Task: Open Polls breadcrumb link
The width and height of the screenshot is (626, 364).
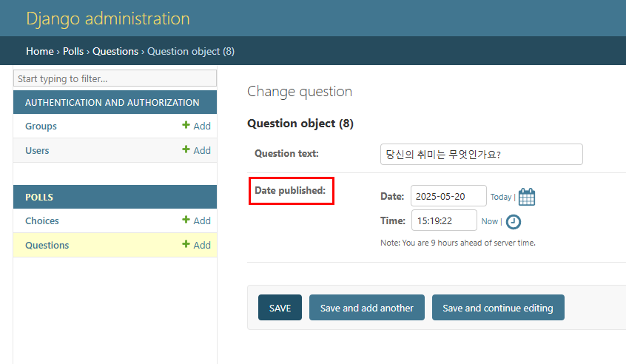Action: click(73, 52)
